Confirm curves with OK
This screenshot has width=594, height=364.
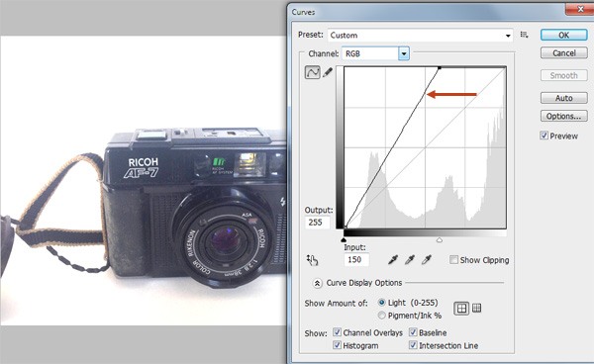564,35
